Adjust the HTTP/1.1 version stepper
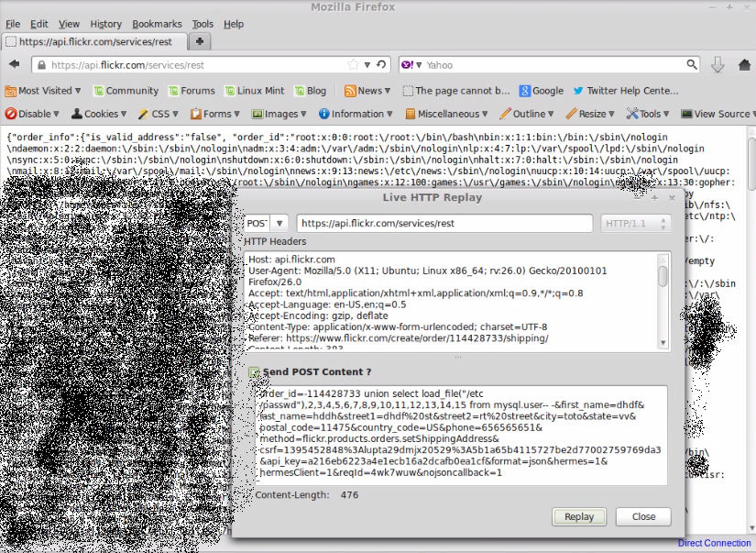The image size is (756, 553). click(x=663, y=224)
